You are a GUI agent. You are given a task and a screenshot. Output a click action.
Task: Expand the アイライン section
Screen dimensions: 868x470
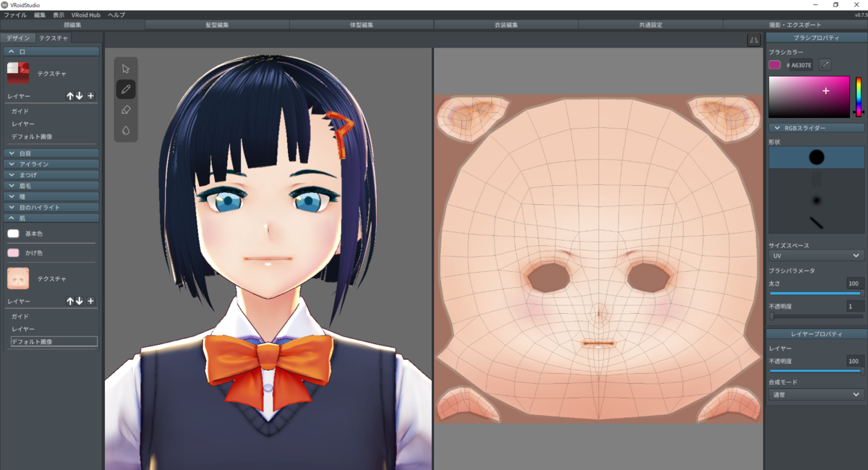[51, 164]
